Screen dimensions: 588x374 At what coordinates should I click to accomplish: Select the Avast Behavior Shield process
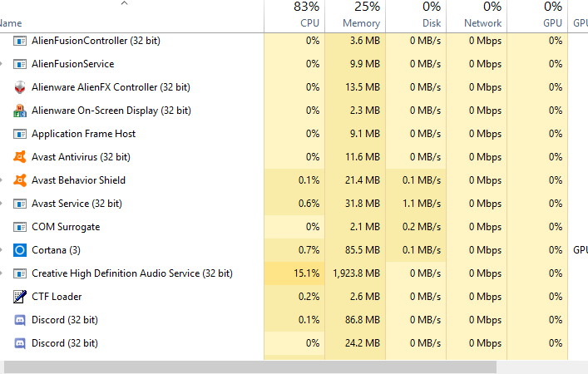pos(78,180)
